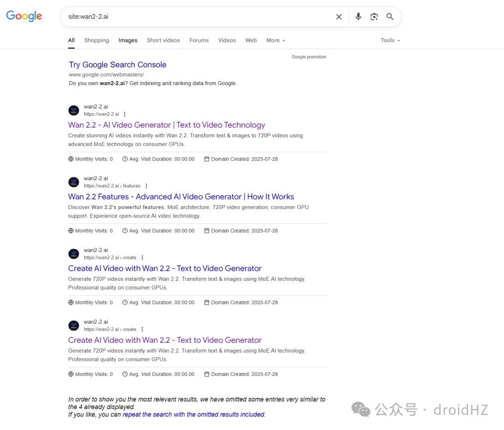Open the Tools dropdown

pos(390,41)
